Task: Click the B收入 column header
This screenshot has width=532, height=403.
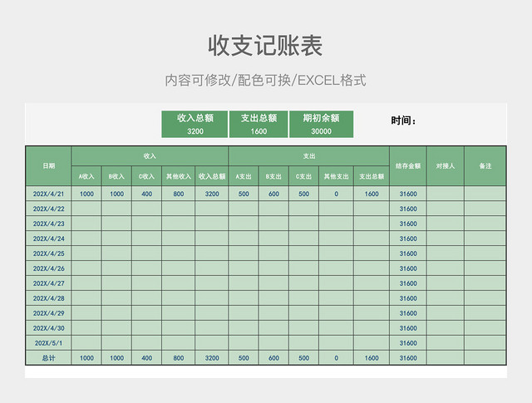Action: (116, 176)
